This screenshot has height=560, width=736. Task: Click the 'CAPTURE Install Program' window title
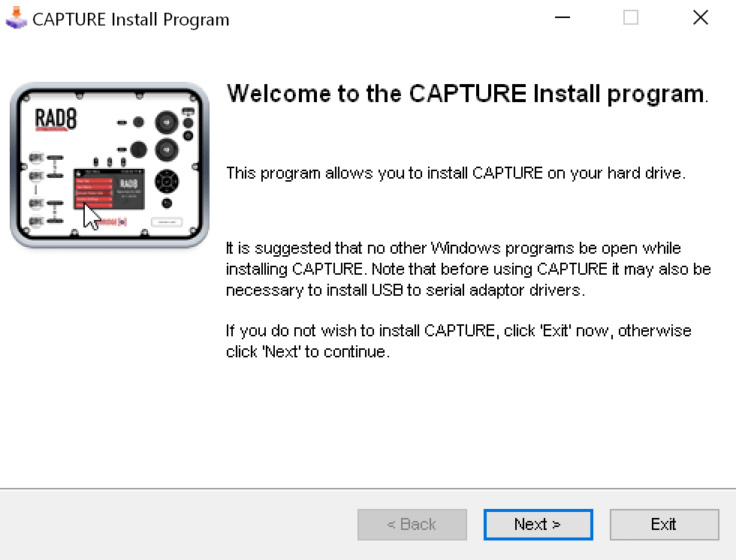point(131,20)
